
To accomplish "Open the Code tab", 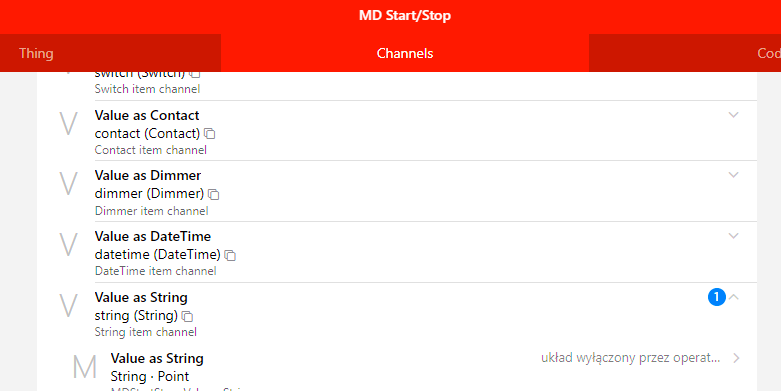I will (x=685, y=53).
